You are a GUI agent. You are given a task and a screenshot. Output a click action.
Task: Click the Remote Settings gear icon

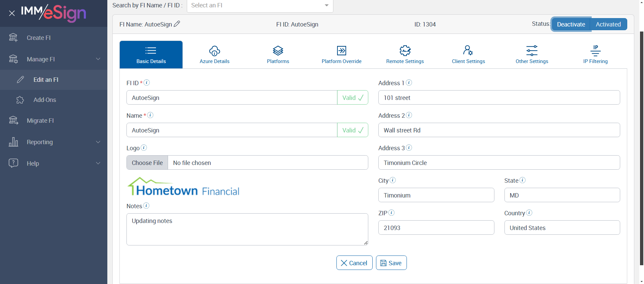pyautogui.click(x=405, y=51)
